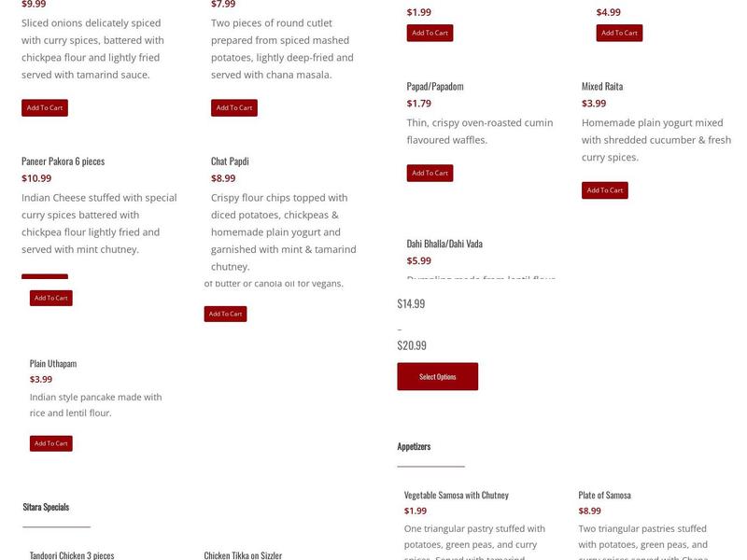Add Chat Papdi to cart

click(x=225, y=314)
